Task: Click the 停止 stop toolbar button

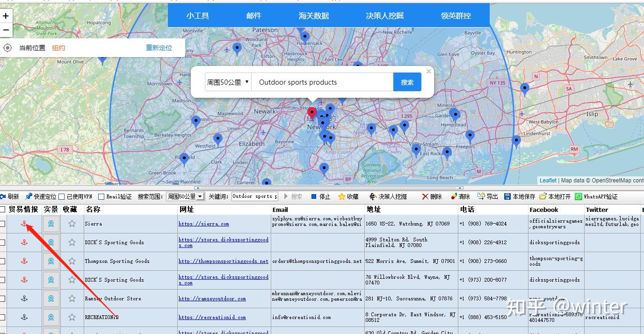Action: tap(321, 196)
